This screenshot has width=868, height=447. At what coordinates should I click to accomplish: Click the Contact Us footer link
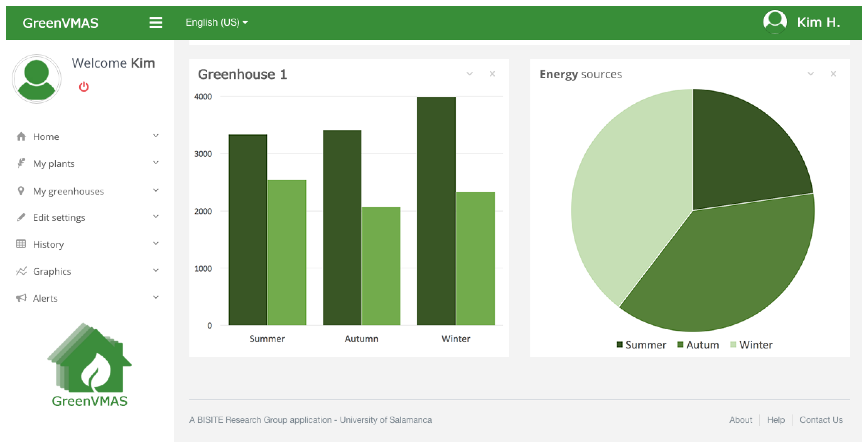(821, 420)
